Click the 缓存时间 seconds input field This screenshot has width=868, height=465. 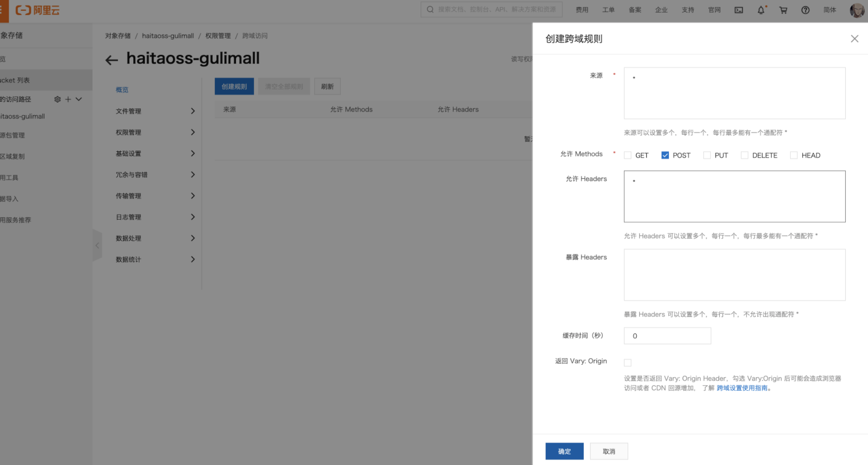pyautogui.click(x=667, y=336)
